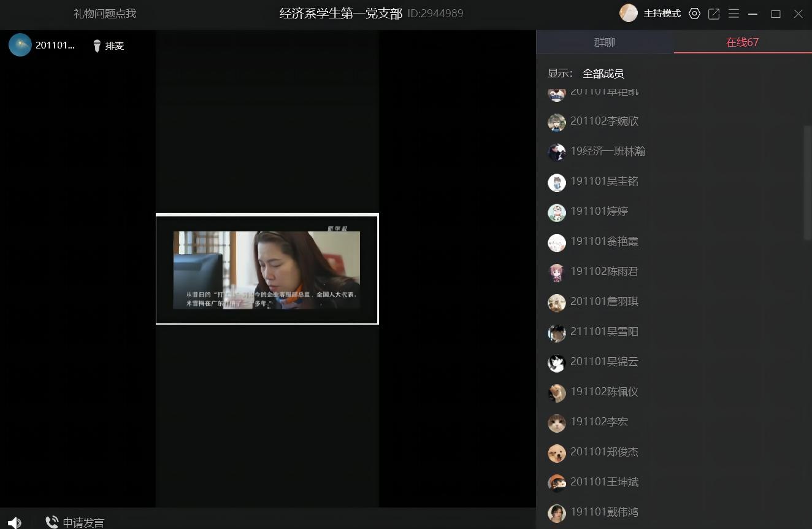Select member 201101郑俊杰 in list
The image size is (812, 529).
point(604,452)
